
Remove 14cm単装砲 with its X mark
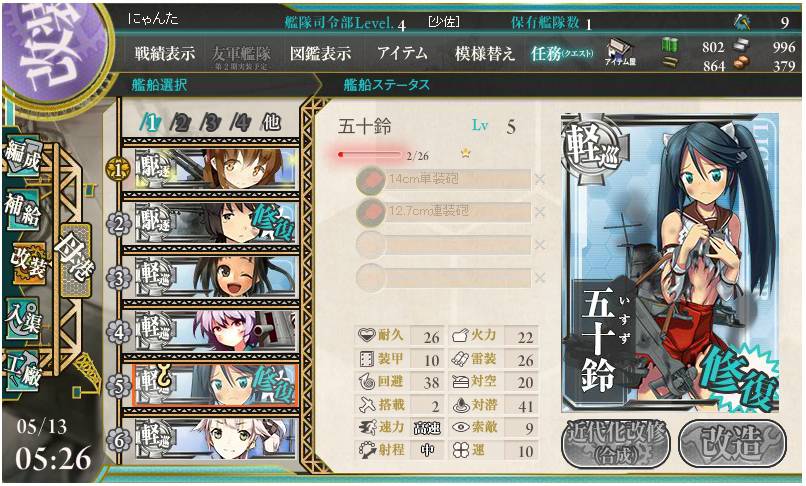point(540,179)
